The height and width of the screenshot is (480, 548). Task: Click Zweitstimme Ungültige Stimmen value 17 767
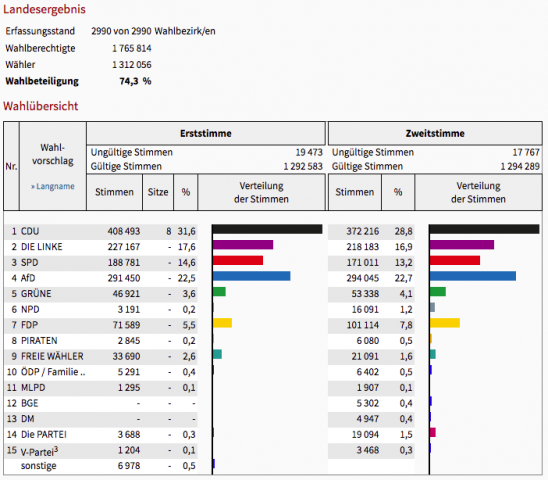pos(526,152)
